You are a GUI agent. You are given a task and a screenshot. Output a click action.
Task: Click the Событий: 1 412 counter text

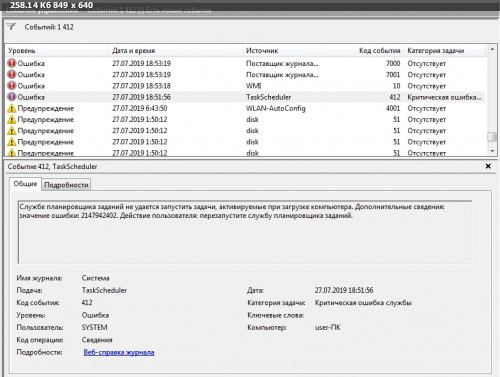(49, 27)
